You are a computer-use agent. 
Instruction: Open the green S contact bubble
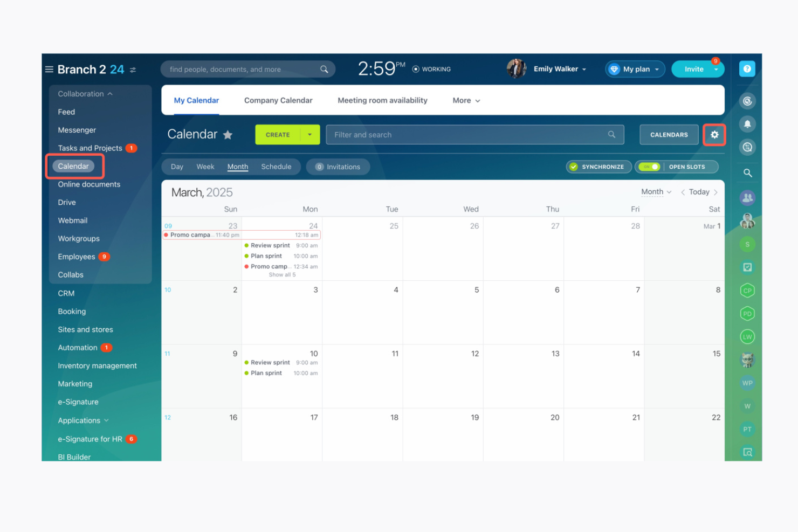[747, 245]
